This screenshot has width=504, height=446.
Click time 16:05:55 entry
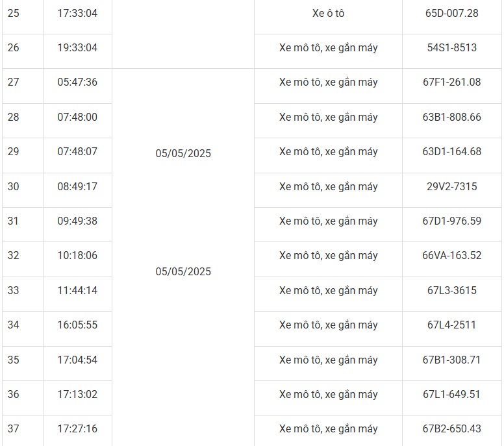pos(77,325)
